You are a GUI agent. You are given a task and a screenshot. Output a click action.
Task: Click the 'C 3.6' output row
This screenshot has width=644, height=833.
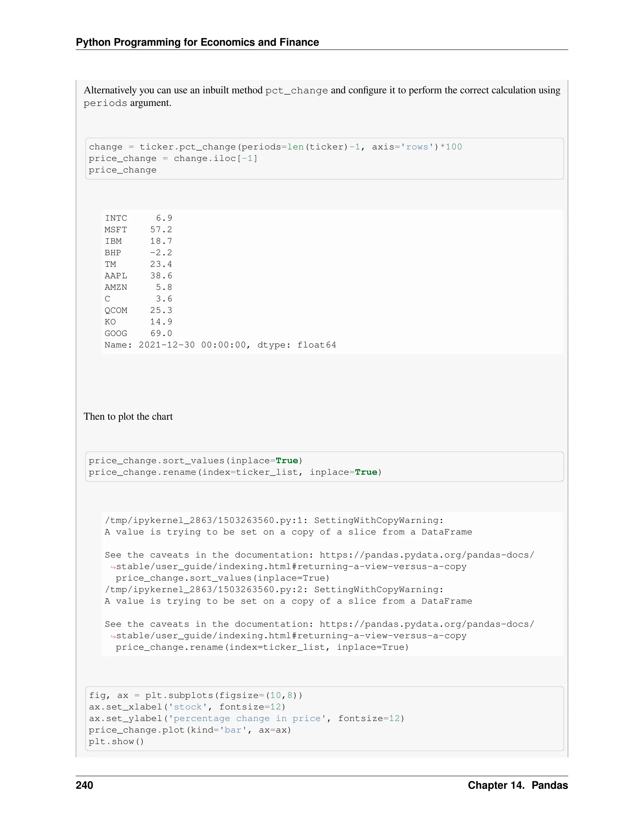tap(138, 299)
